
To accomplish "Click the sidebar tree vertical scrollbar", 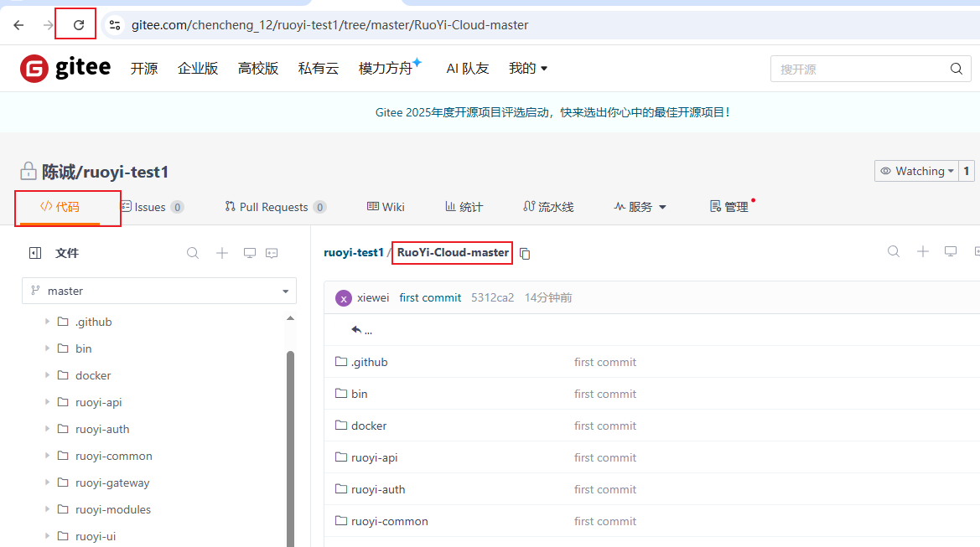I will click(290, 448).
